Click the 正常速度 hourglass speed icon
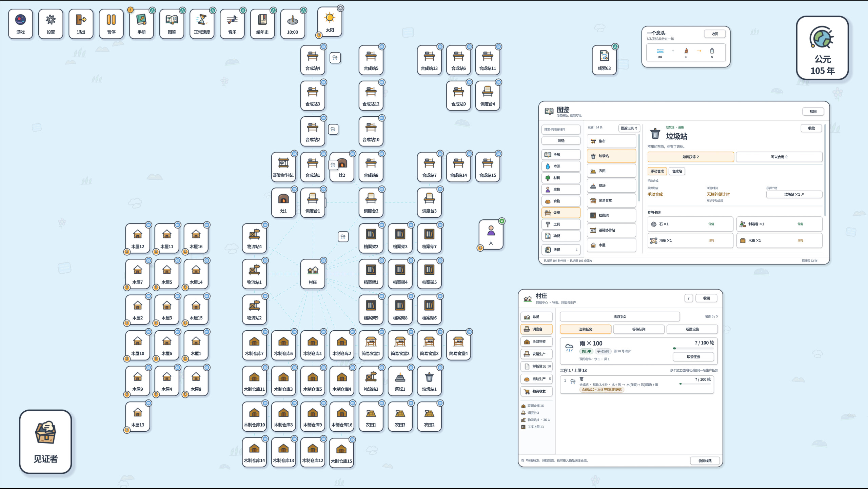Viewport: 868px width, 489px height. coord(202,24)
